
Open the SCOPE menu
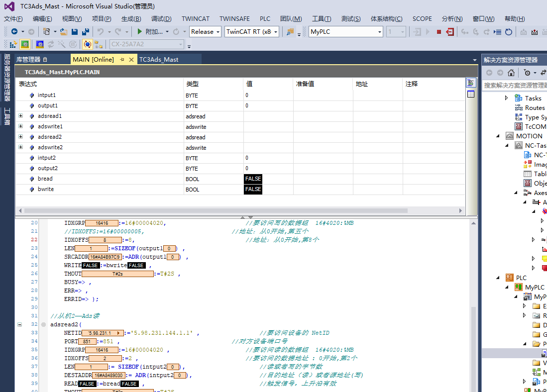[422, 19]
